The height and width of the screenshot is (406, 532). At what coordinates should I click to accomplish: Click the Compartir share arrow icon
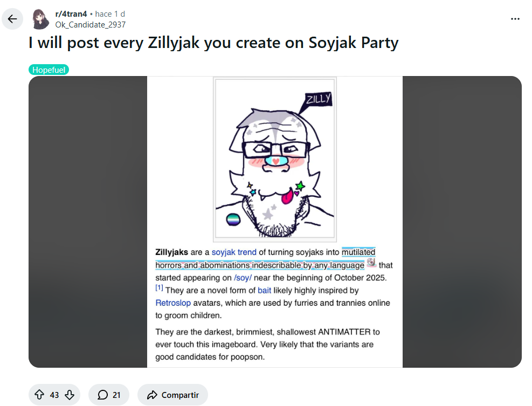click(x=152, y=395)
